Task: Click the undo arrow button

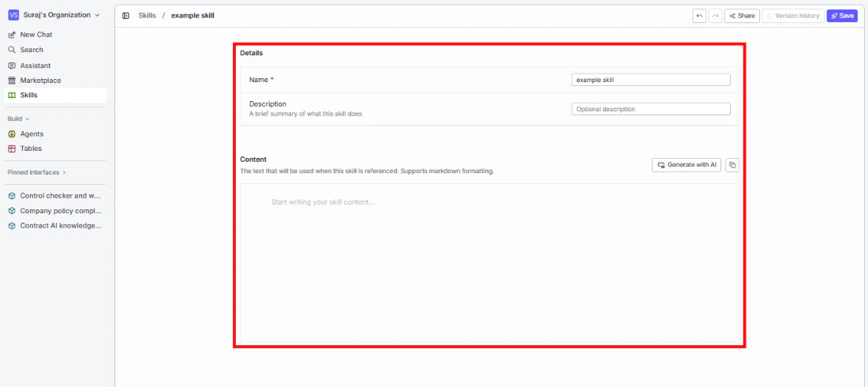Action: (x=699, y=16)
